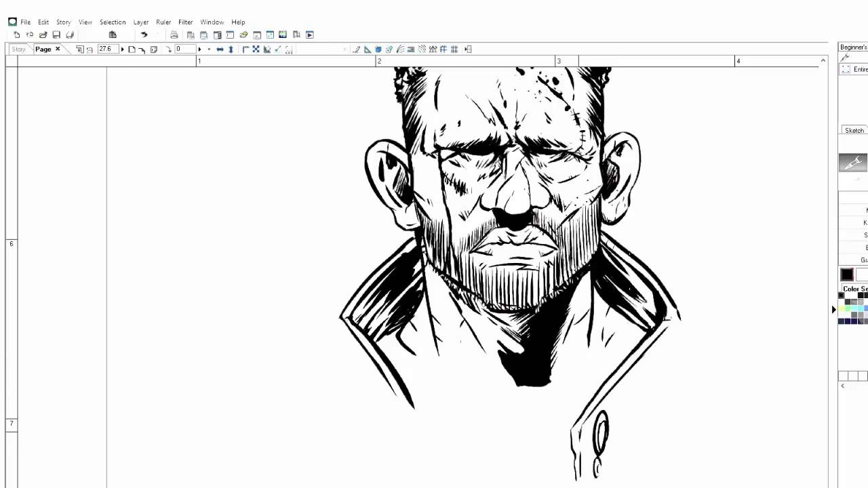
Task: Toggle the snap-to-ruler icon
Action: 422,49
